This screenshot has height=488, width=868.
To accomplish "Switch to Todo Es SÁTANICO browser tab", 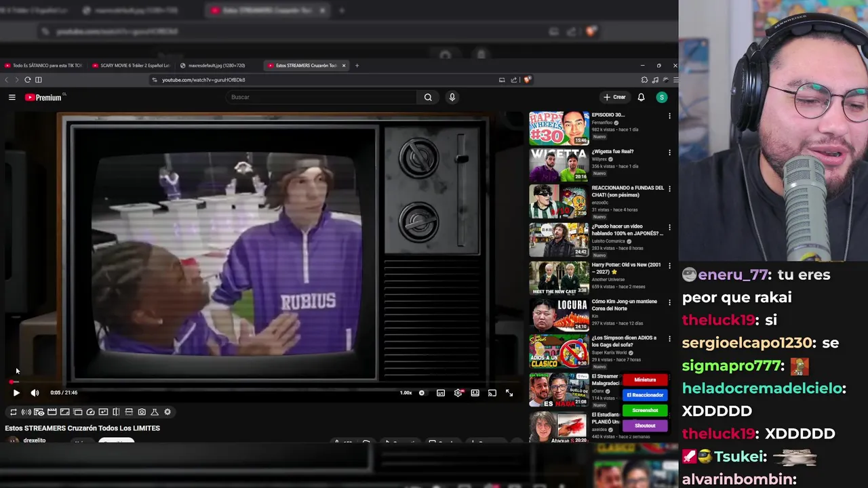I will point(43,66).
